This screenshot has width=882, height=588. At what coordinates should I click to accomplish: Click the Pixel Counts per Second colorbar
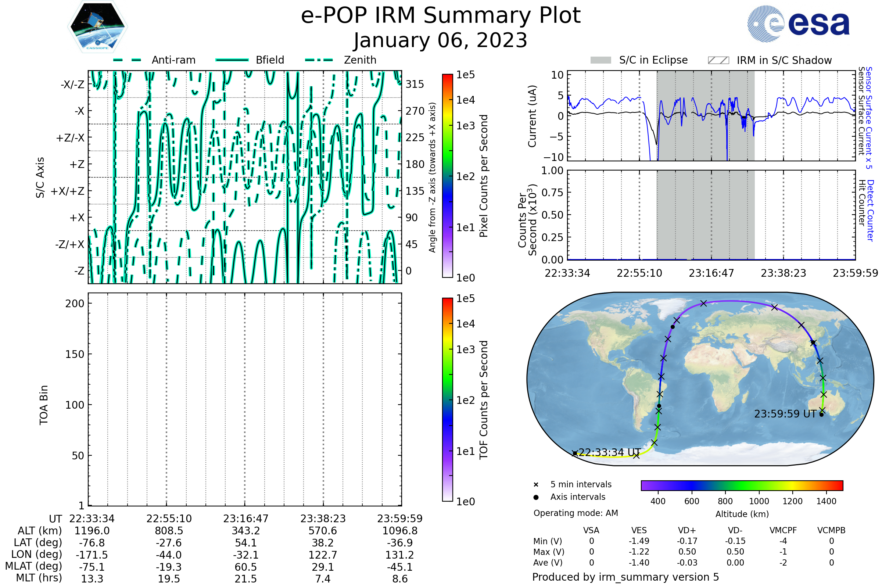(447, 176)
